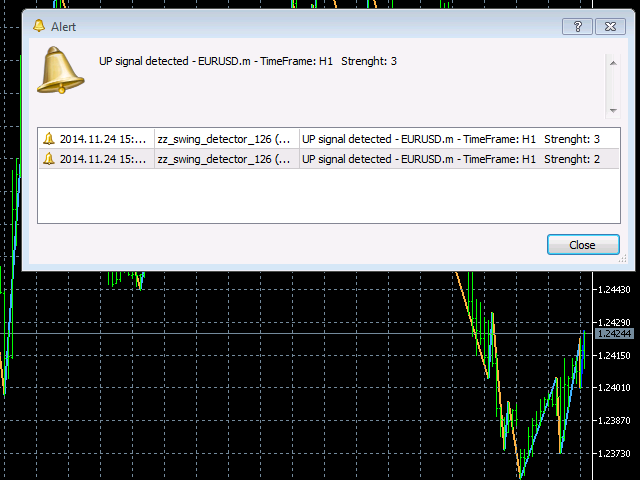Click bell icon of the Strenght 2 alert row

48,158
